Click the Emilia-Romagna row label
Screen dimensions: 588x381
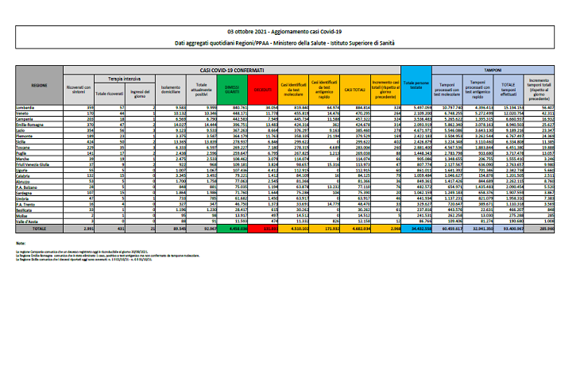click(33, 124)
